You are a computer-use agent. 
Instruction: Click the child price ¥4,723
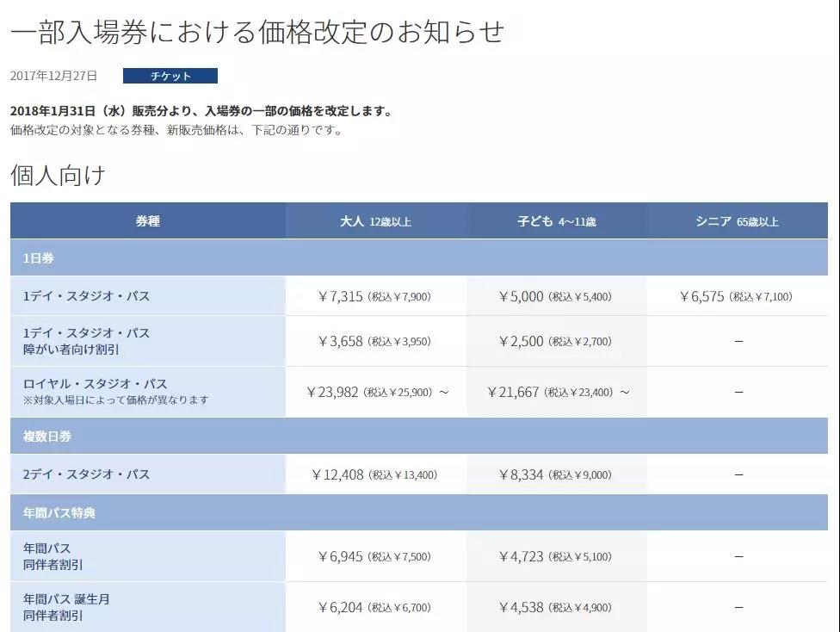click(555, 557)
